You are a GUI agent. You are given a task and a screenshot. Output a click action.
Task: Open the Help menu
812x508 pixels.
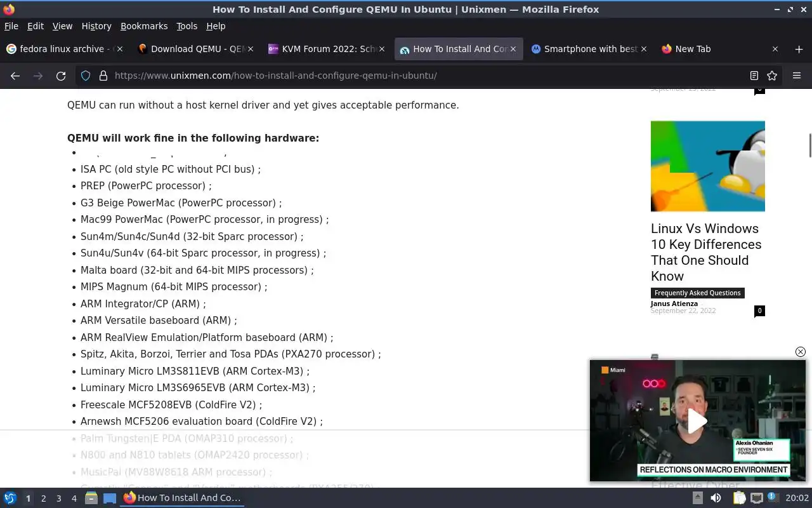pos(216,26)
